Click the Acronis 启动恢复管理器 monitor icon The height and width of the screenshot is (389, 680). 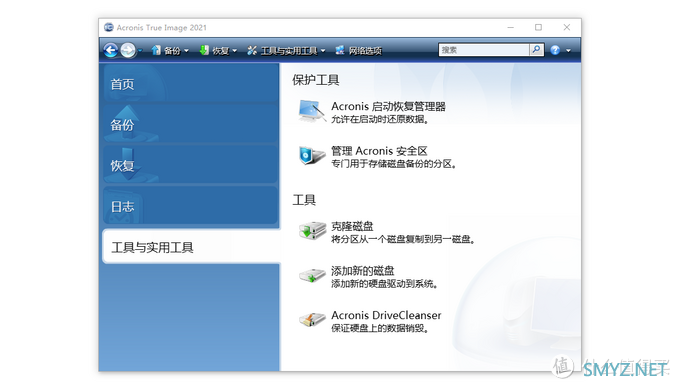tap(312, 111)
